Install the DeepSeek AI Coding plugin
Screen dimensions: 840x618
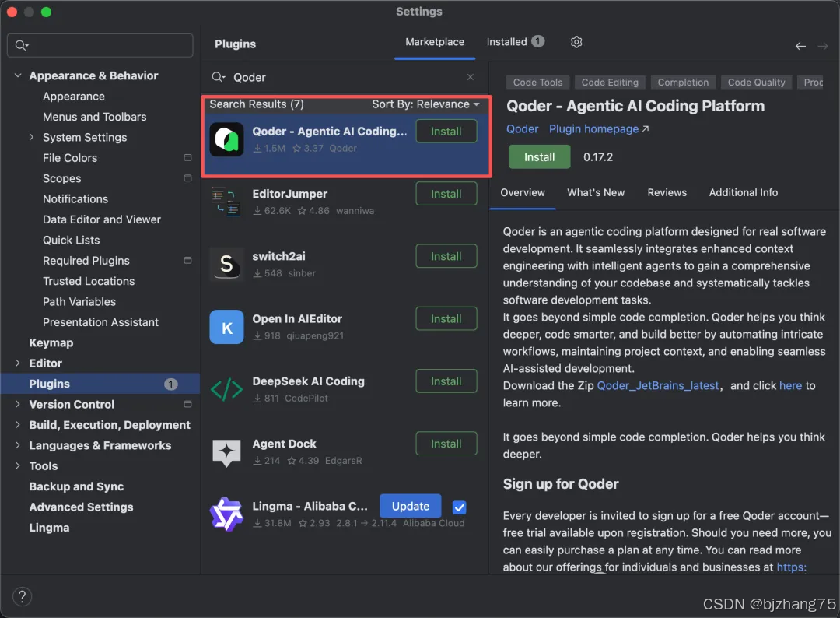446,381
